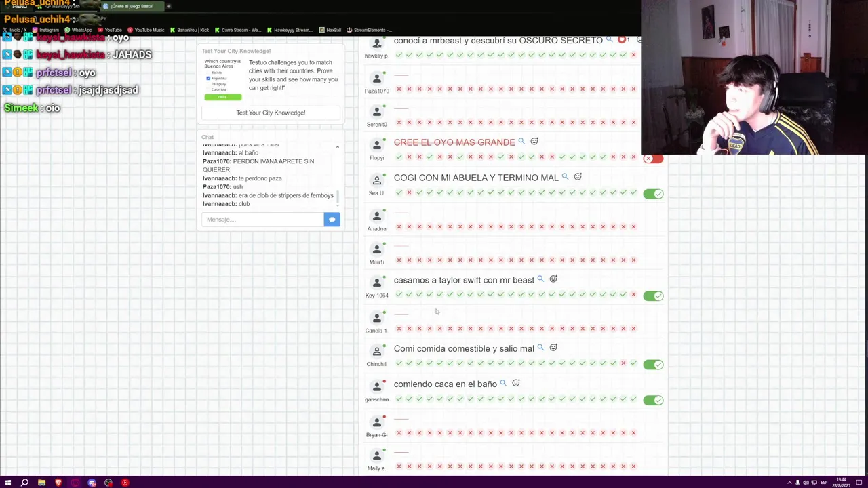Viewport: 868px width, 488px height.
Task: React to "casamos a taylor swift" answer
Action: pyautogui.click(x=553, y=279)
